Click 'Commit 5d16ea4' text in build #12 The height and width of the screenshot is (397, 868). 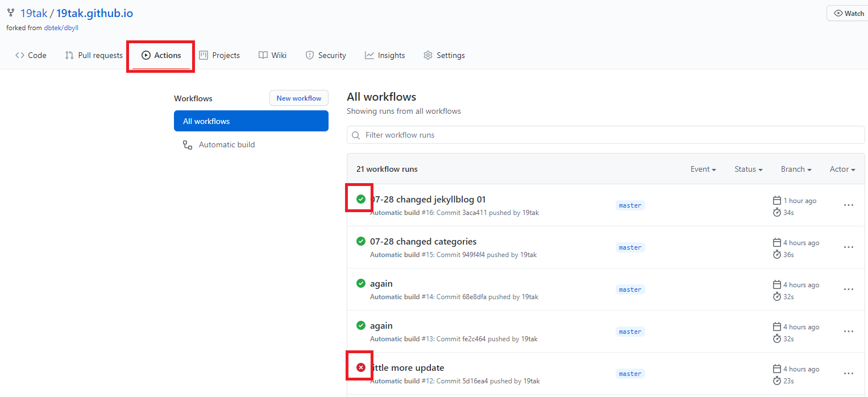[462, 381]
